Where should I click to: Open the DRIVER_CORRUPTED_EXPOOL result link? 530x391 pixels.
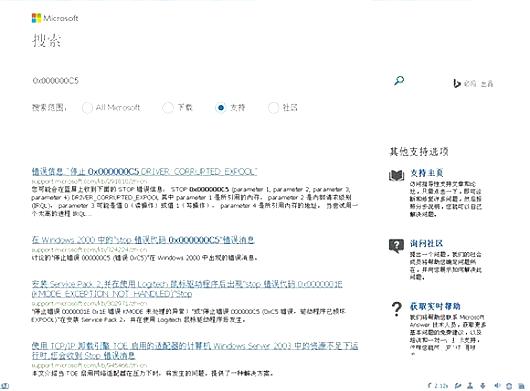(x=144, y=172)
